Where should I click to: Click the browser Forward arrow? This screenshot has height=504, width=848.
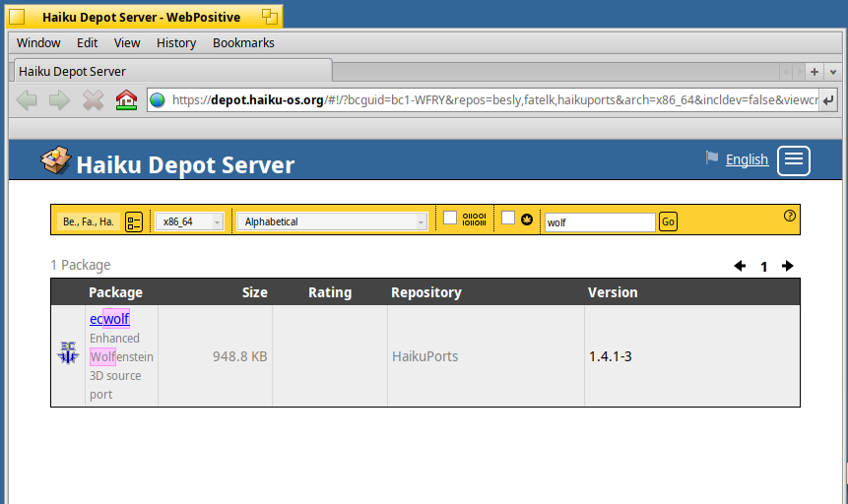click(59, 100)
